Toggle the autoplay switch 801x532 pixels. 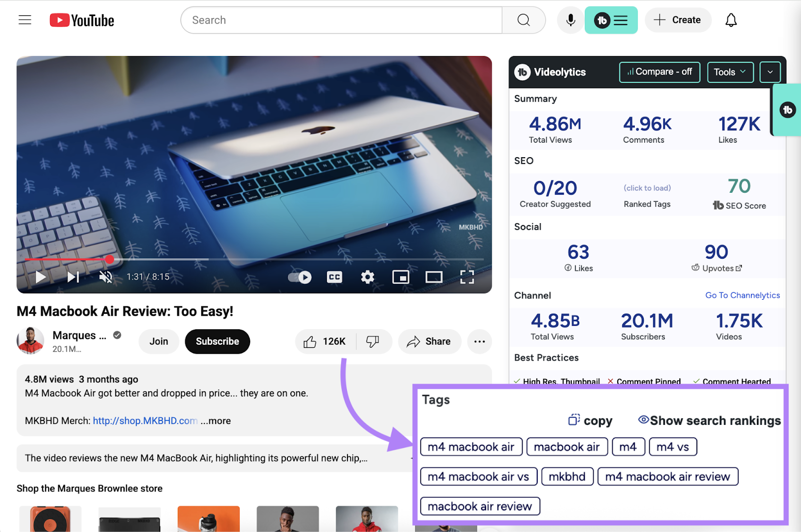[299, 277]
